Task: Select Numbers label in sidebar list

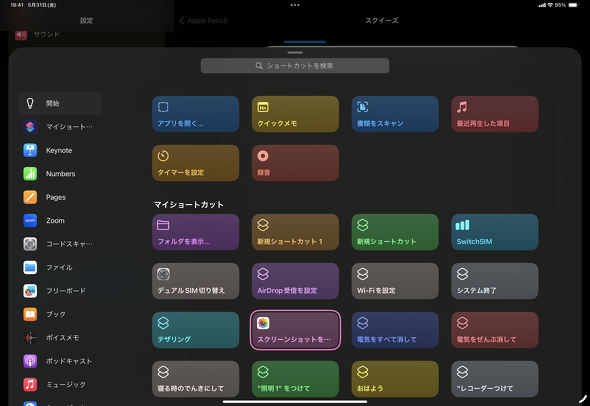Action: [x=60, y=174]
